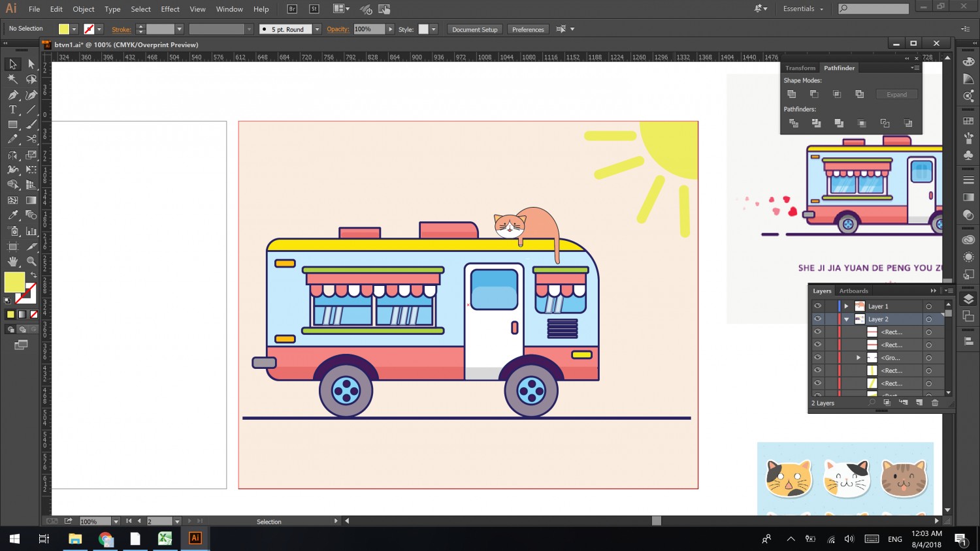Screen dimensions: 980x551
Task: Open the Essentials workspace dropdown
Action: pyautogui.click(x=803, y=9)
